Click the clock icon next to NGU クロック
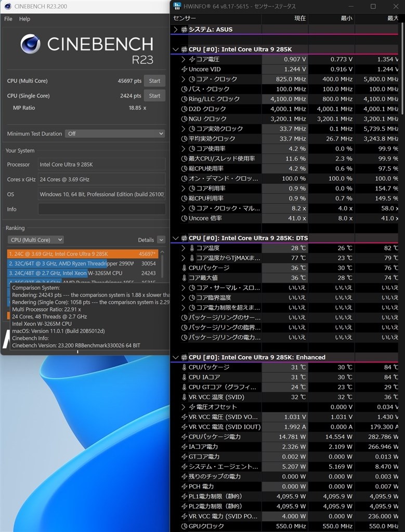This screenshot has height=532, width=405. coord(185,119)
